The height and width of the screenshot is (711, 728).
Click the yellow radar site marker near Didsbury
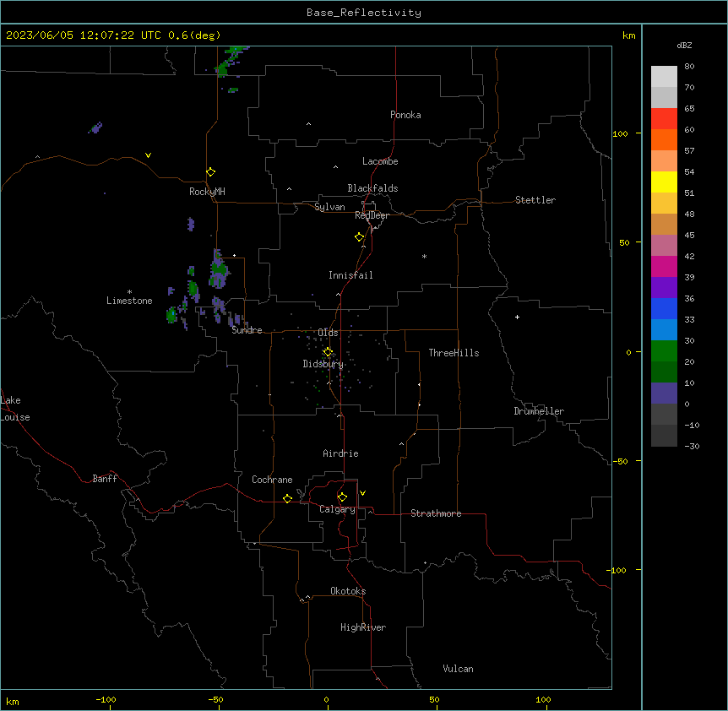click(x=328, y=352)
